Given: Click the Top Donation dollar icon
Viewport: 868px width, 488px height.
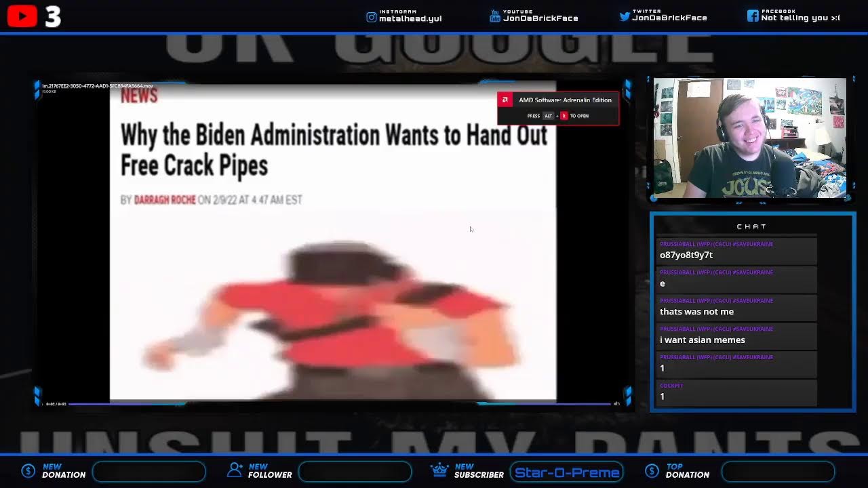Looking at the screenshot, I should 652,470.
